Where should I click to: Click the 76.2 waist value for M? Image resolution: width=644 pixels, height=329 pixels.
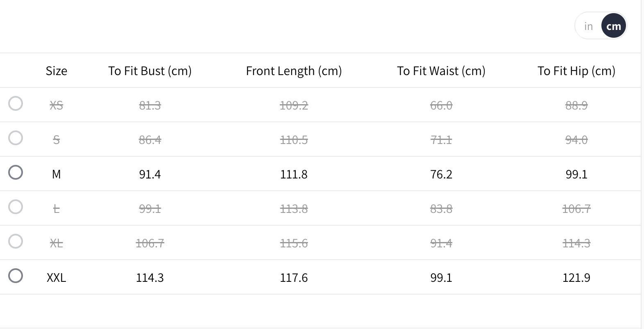click(441, 174)
